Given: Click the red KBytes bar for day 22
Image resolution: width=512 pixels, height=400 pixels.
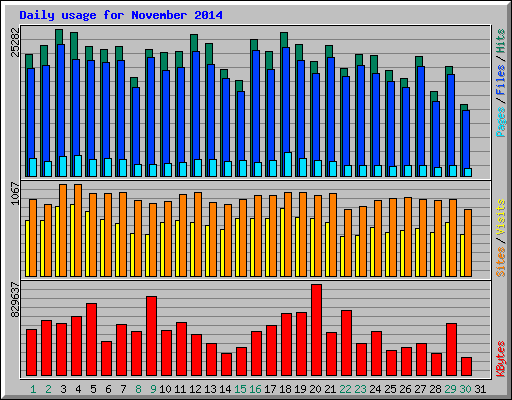Looking at the screenshot, I should [x=346, y=343].
